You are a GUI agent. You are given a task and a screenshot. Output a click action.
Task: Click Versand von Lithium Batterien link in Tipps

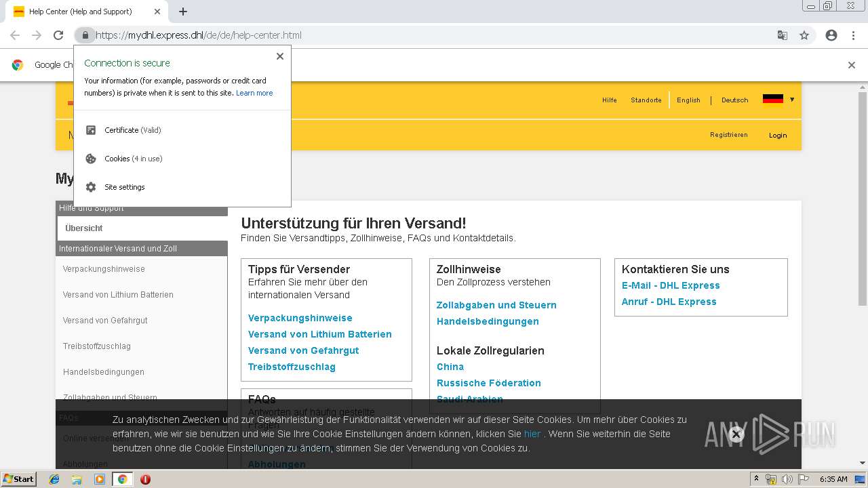click(320, 334)
